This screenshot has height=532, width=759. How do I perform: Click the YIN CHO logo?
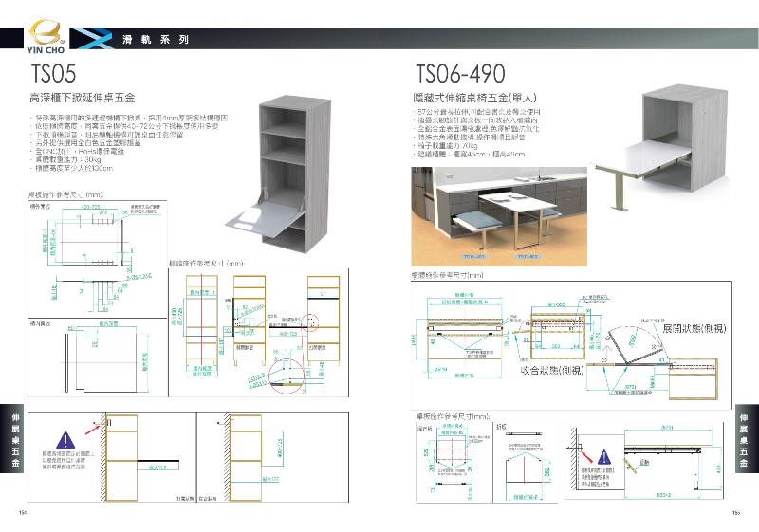pos(46,36)
